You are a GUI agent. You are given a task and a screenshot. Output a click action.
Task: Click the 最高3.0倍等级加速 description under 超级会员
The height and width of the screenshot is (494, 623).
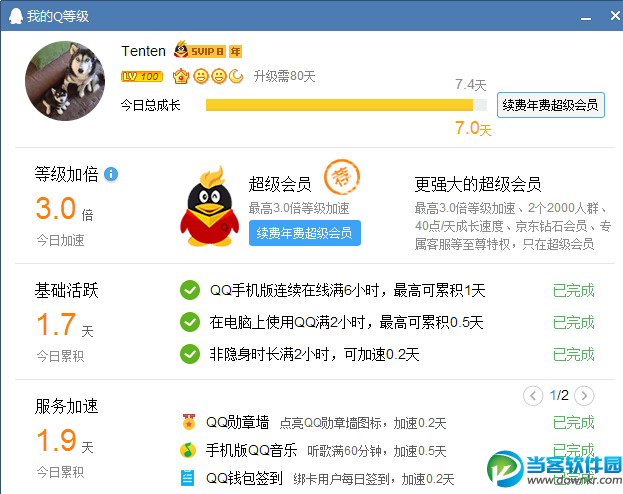(x=299, y=208)
